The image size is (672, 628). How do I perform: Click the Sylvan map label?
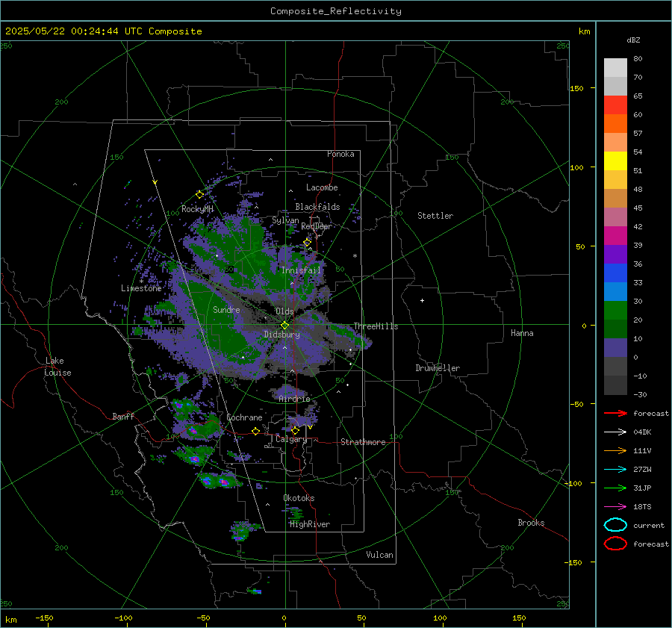[x=285, y=220]
